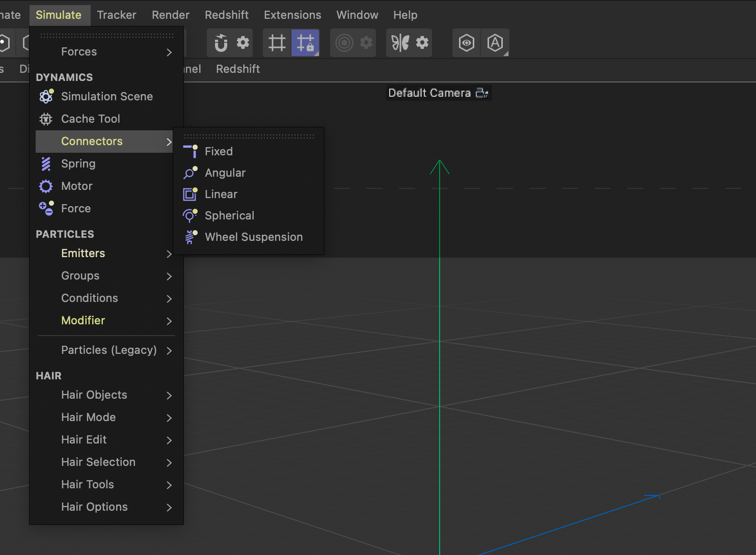This screenshot has width=756, height=555.
Task: Open settings gear beside concentric circles icon
Action: [366, 43]
